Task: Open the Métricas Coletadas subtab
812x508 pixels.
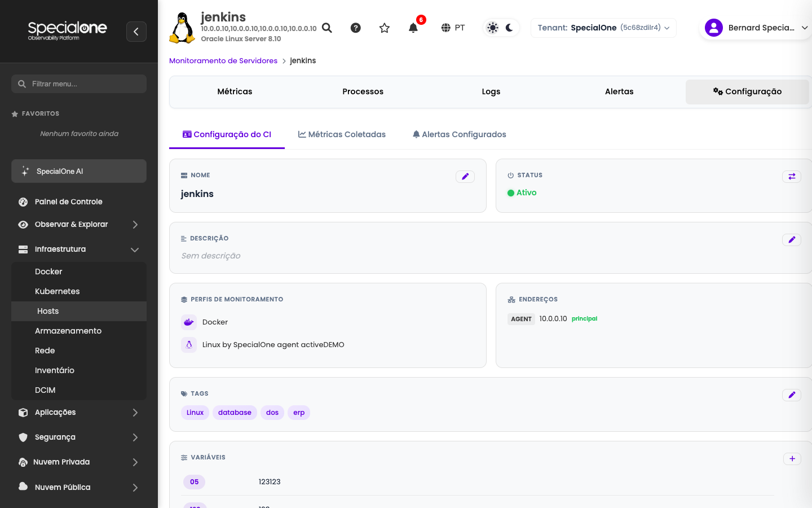Action: [342, 134]
